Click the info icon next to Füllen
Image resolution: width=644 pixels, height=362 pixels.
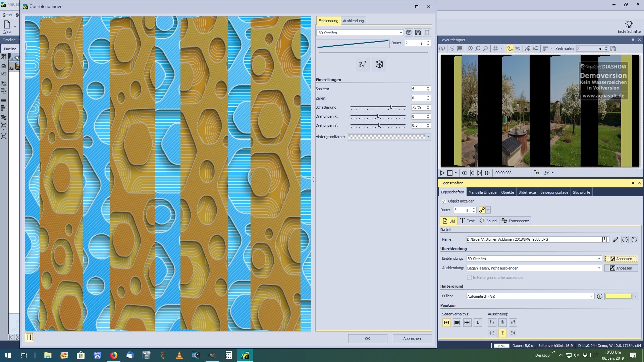click(x=599, y=296)
